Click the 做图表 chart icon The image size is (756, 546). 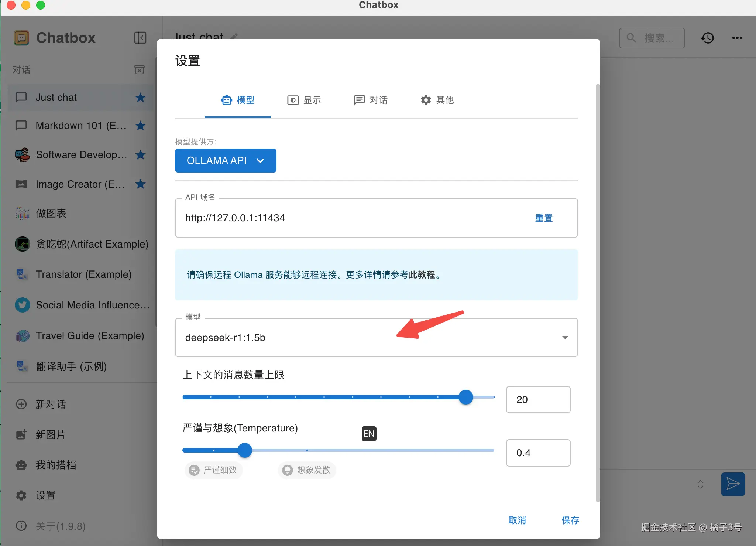coord(22,213)
